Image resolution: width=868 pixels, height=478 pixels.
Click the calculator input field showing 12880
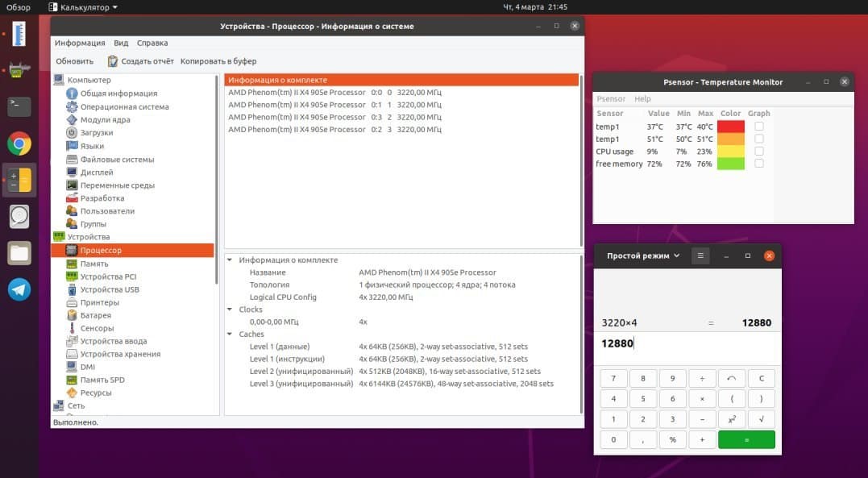click(x=687, y=343)
